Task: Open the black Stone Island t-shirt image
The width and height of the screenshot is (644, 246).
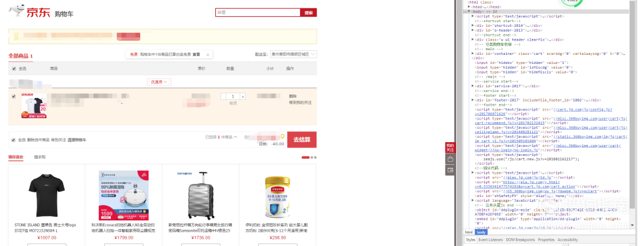Action: (47, 195)
